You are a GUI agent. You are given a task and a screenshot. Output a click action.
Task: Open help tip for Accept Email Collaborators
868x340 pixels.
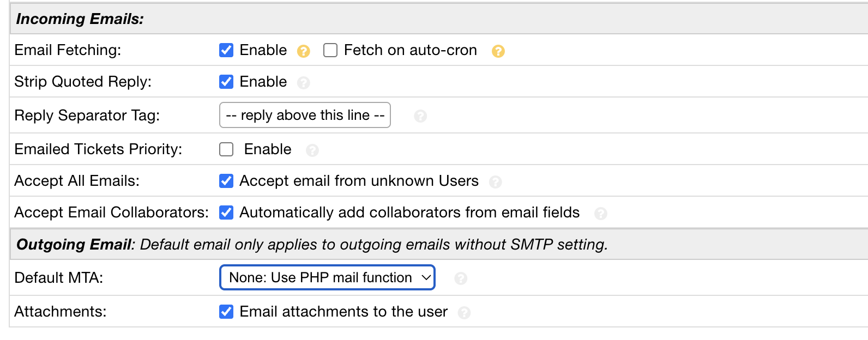600,214
